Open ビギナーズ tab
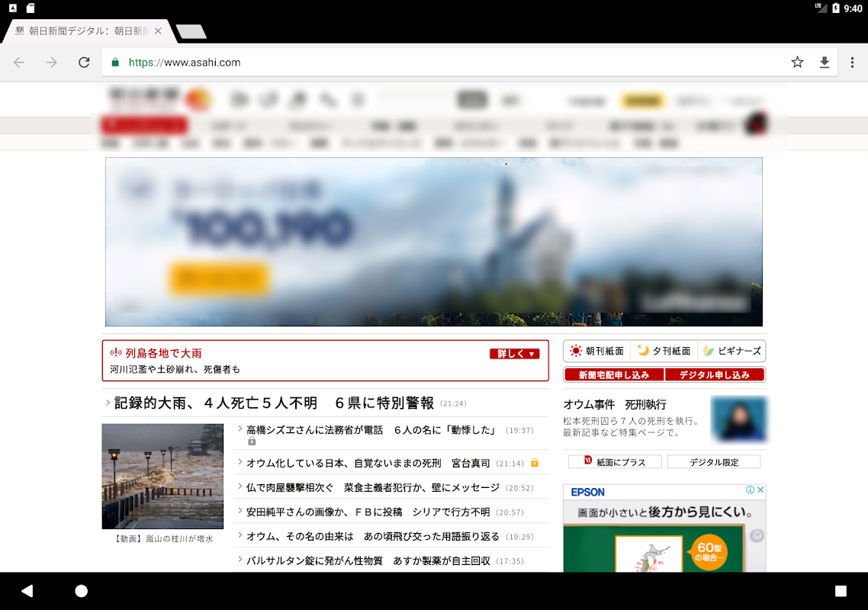Image resolution: width=868 pixels, height=610 pixels. (x=731, y=351)
